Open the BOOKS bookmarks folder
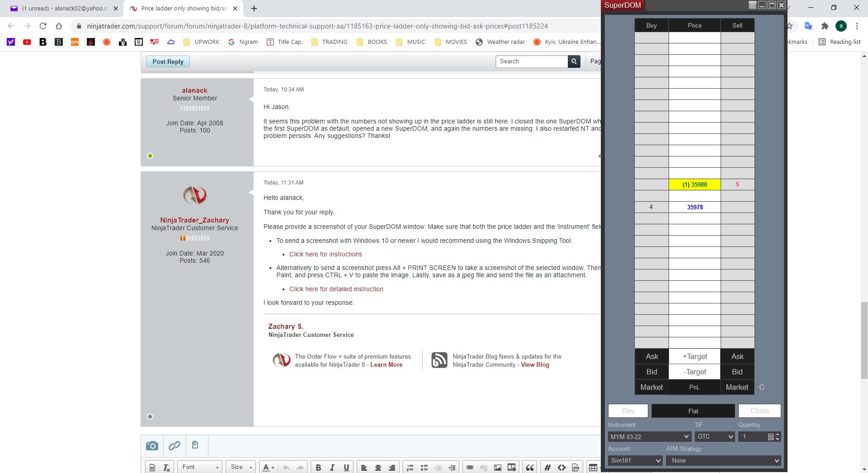Image resolution: width=868 pixels, height=473 pixels. [372, 42]
